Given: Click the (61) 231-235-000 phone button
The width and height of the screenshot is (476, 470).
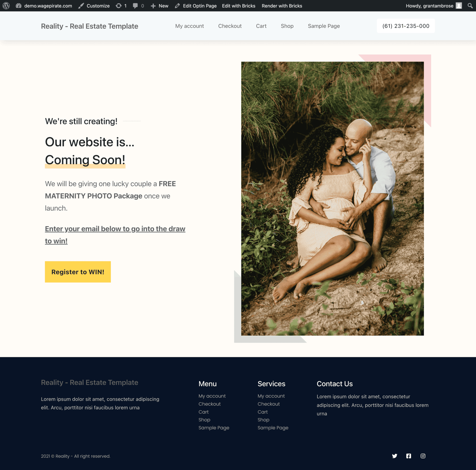Looking at the screenshot, I should [x=406, y=26].
